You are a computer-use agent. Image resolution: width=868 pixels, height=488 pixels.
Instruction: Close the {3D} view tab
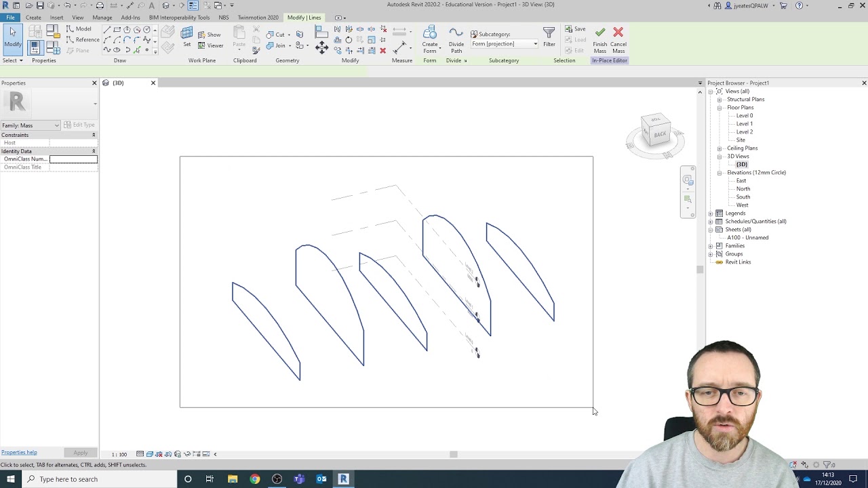pos(153,83)
